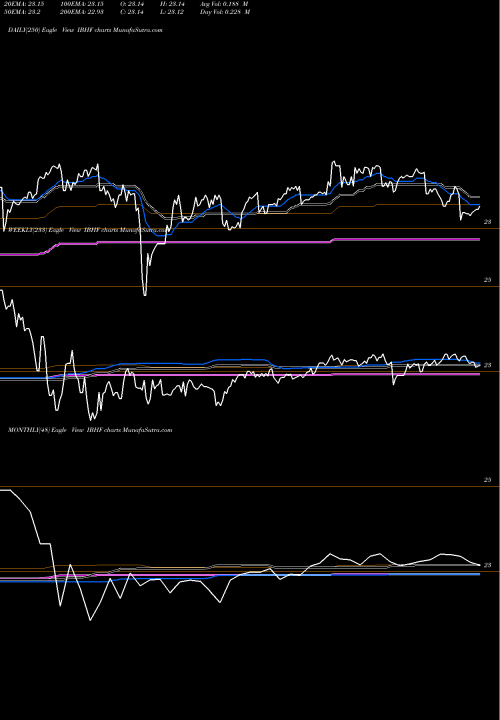
Task: Click the Avg Vol reading
Action: [x=224, y=4]
